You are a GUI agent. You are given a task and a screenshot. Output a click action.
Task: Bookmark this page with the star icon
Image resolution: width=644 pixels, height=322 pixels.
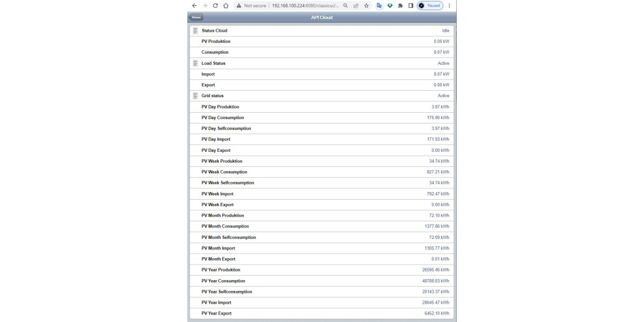pos(367,5)
